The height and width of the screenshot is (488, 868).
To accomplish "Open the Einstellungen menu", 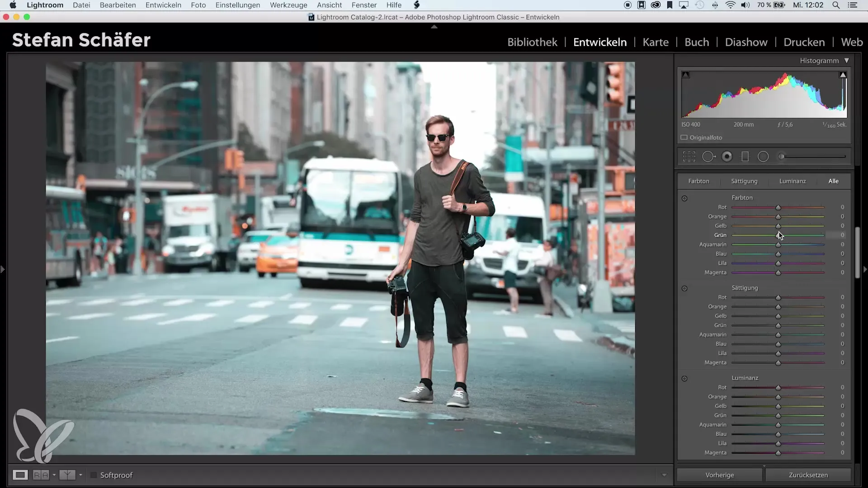I will pos(237,5).
